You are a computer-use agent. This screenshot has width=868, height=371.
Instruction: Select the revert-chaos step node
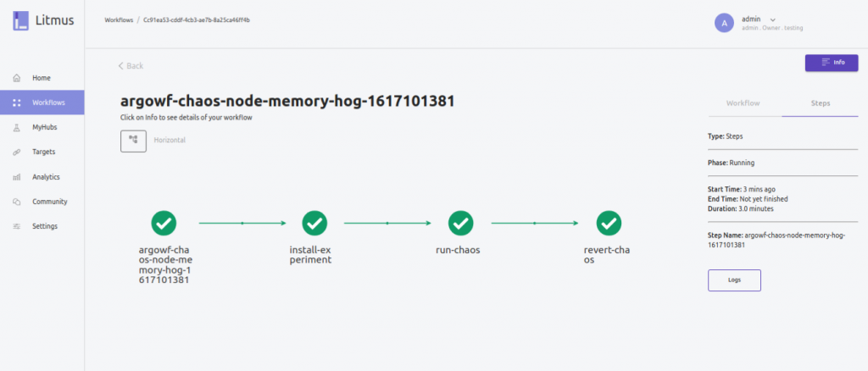click(x=609, y=223)
